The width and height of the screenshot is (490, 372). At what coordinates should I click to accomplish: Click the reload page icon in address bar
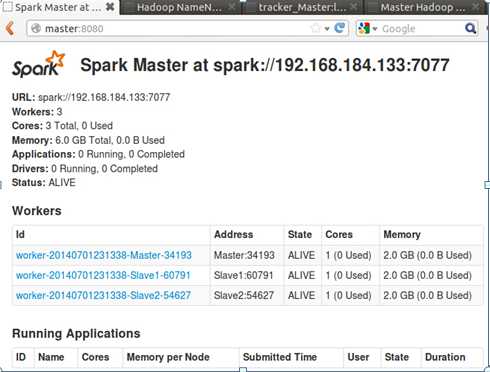tap(340, 28)
